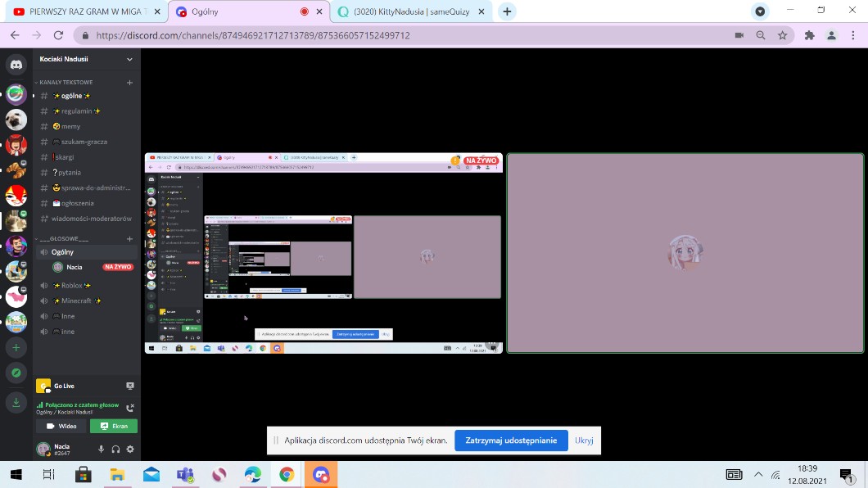The height and width of the screenshot is (488, 868).
Task: Collapse the KANAŁY TEKSTOWE category
Action: [x=67, y=83]
